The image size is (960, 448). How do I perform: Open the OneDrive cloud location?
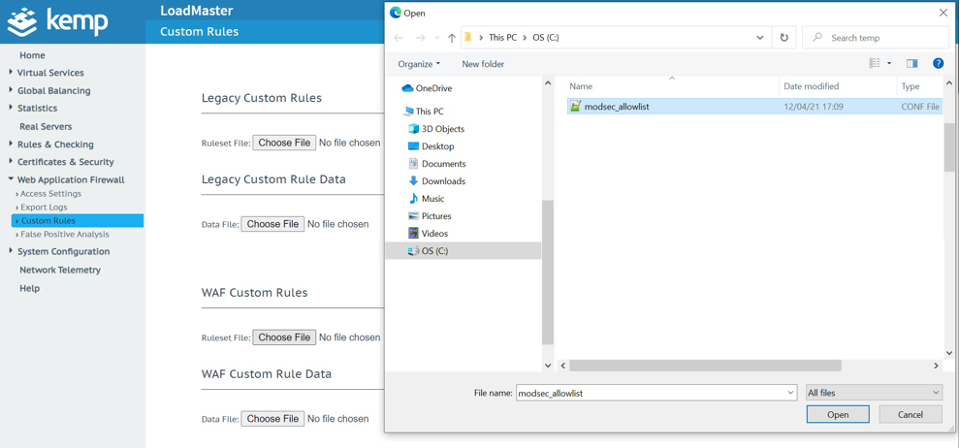434,88
